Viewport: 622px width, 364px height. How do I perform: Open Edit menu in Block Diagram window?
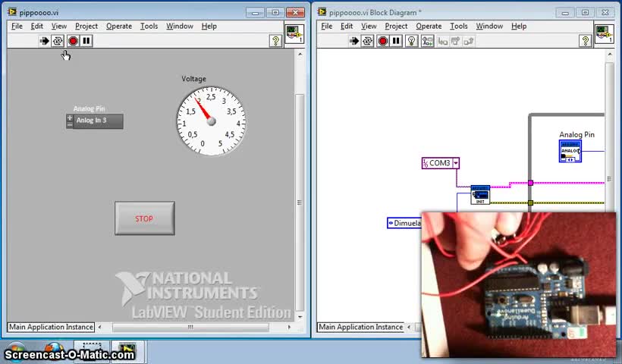click(347, 27)
